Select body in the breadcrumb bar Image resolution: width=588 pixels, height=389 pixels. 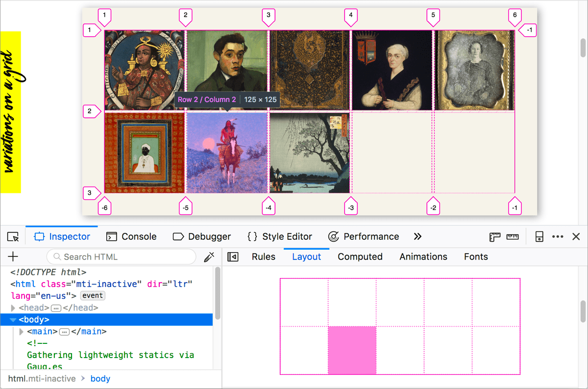100,378
